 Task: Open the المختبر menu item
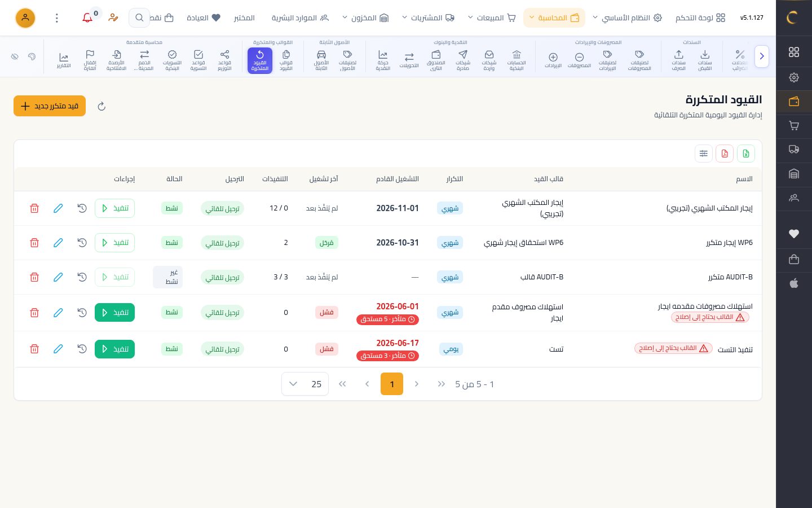(244, 18)
